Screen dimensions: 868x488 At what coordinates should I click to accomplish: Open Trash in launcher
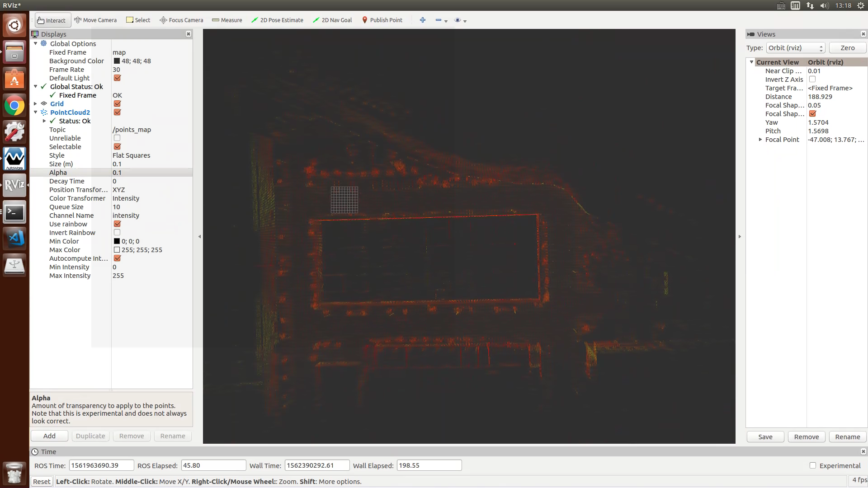click(14, 473)
